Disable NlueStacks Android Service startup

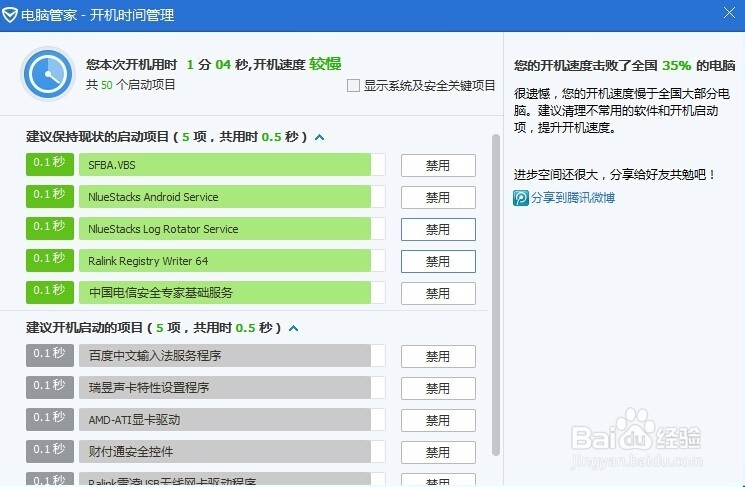pyautogui.click(x=438, y=197)
